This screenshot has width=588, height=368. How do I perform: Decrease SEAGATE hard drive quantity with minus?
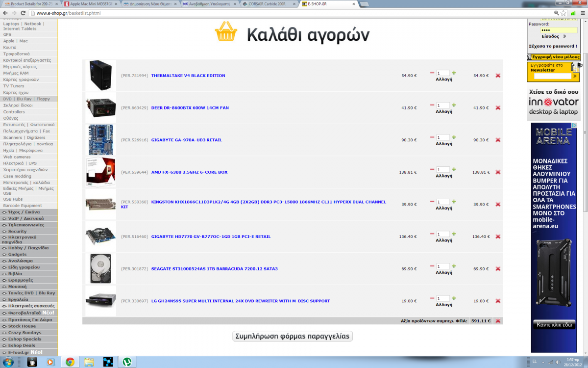[x=432, y=266]
